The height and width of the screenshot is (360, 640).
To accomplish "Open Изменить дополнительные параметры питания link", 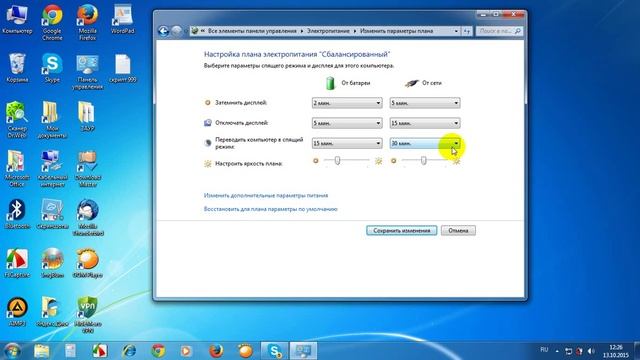I will [x=266, y=196].
